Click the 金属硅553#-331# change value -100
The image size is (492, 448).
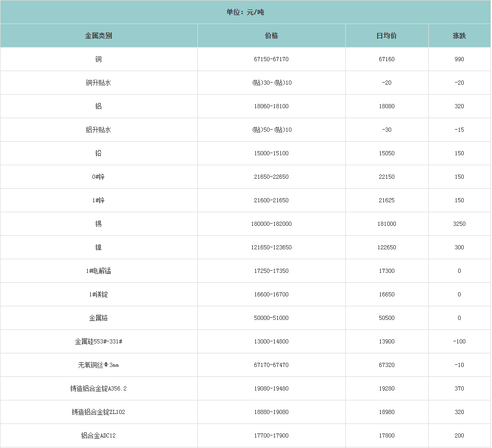point(459,342)
